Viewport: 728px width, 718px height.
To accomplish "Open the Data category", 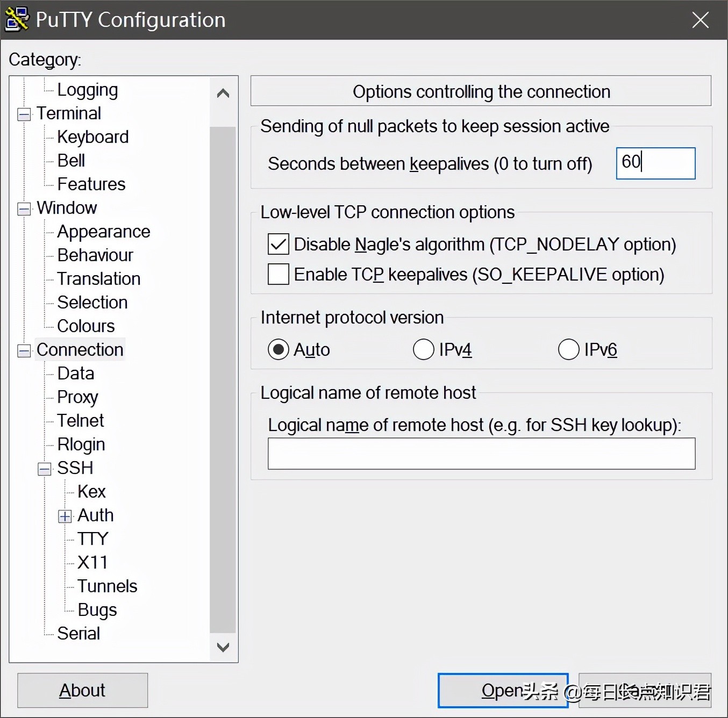I will [x=76, y=374].
